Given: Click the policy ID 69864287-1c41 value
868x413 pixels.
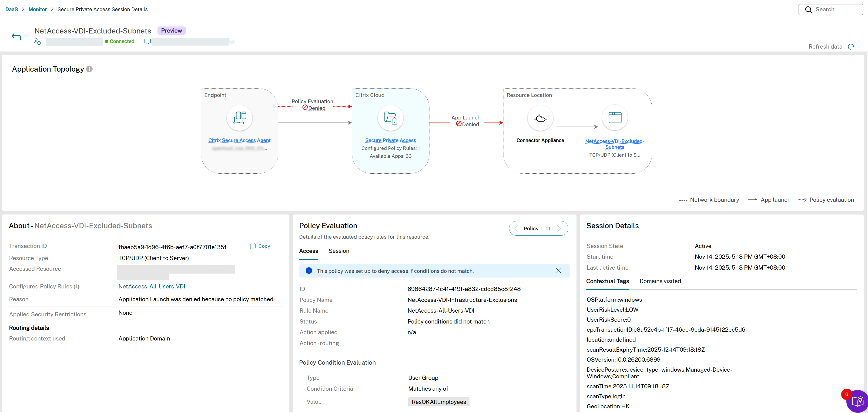Looking at the screenshot, I should coord(464,289).
